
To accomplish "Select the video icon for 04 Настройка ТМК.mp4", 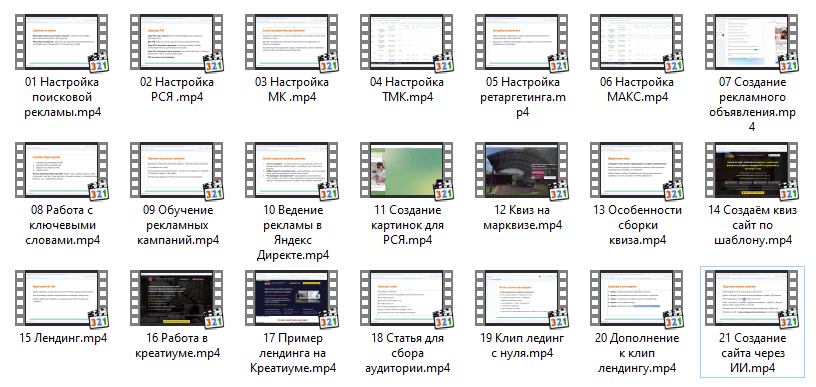I will [408, 43].
